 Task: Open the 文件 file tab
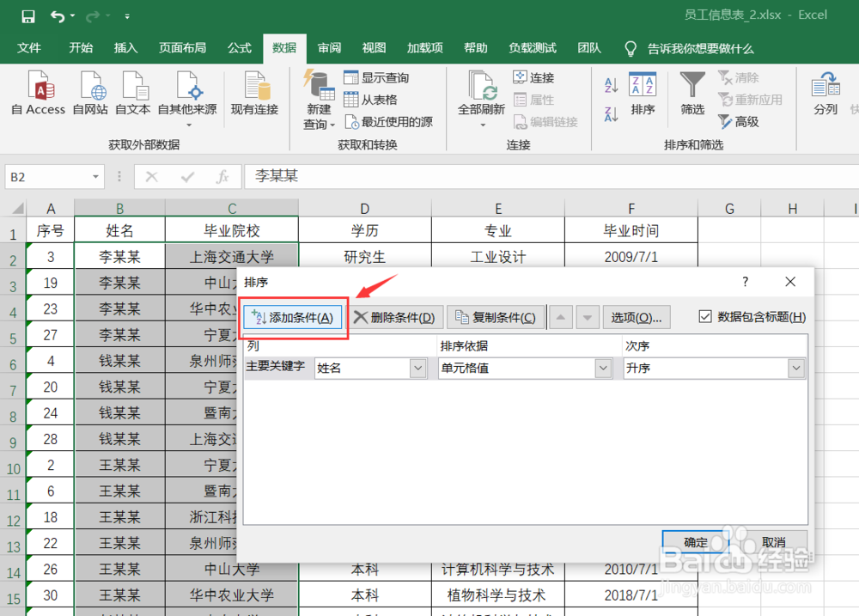coord(28,48)
